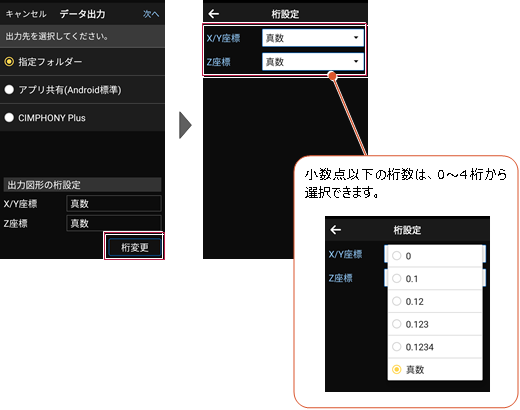Click Z座標 field under 出力図形の桁設定

pyautogui.click(x=114, y=223)
